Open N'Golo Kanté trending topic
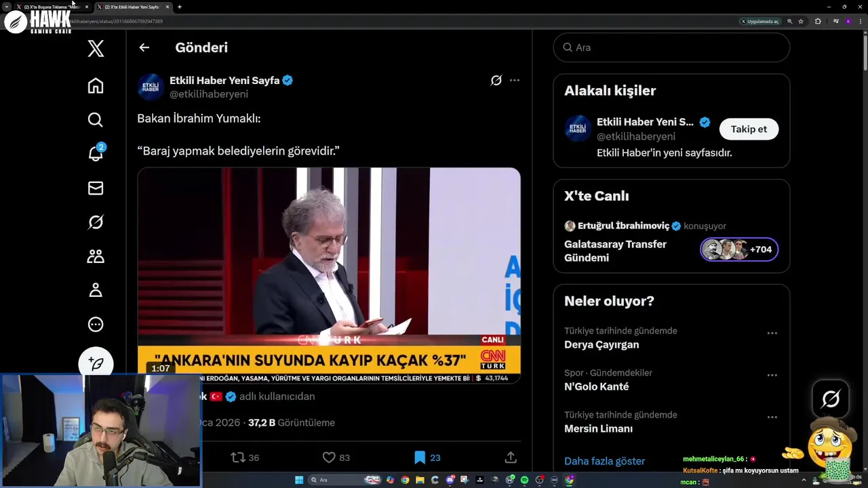 (x=596, y=386)
